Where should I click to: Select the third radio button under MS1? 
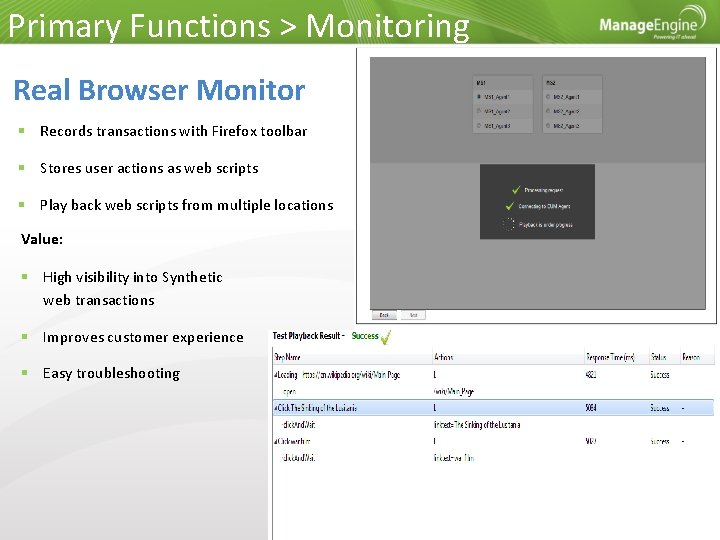[479, 125]
